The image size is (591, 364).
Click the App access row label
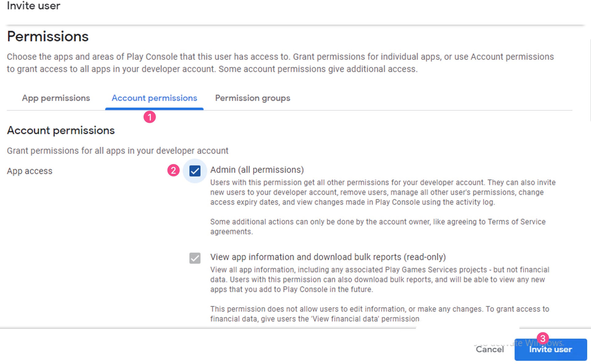point(29,171)
